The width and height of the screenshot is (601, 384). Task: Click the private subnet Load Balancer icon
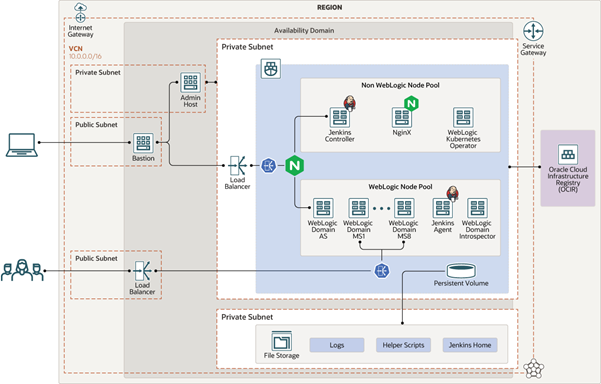pos(238,166)
